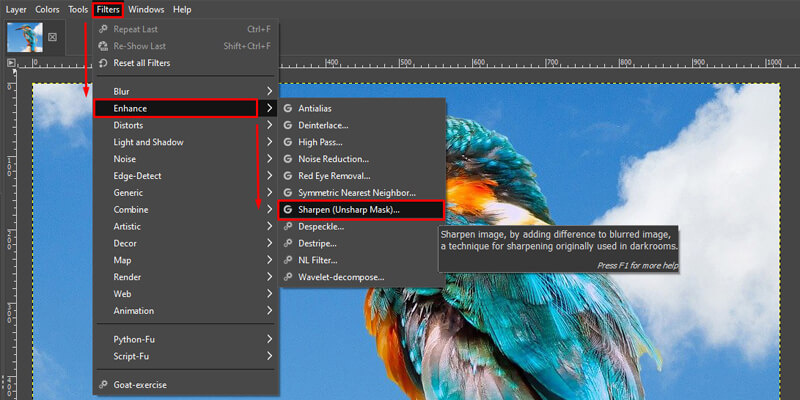Click the GEGL icon beside High Pass

coord(288,142)
